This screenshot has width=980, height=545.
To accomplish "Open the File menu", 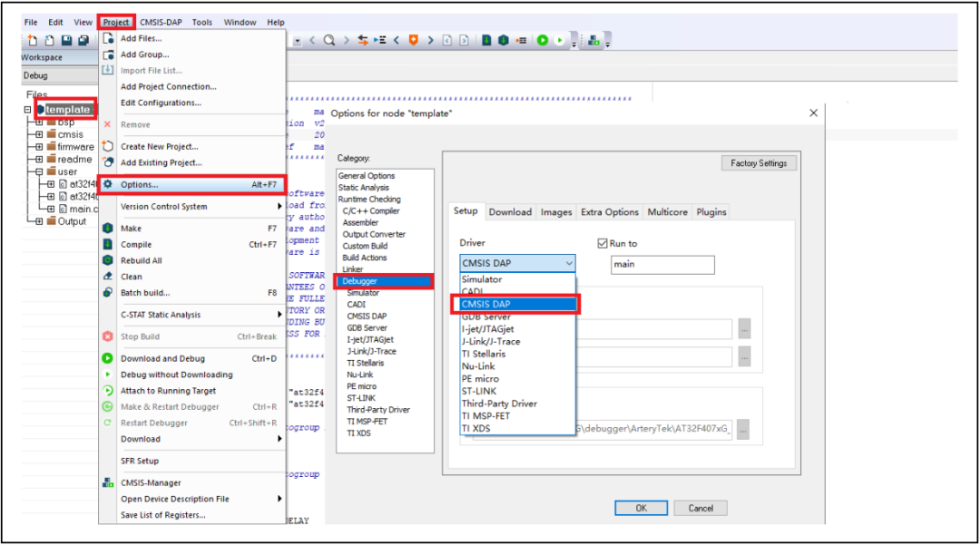I will 31,22.
